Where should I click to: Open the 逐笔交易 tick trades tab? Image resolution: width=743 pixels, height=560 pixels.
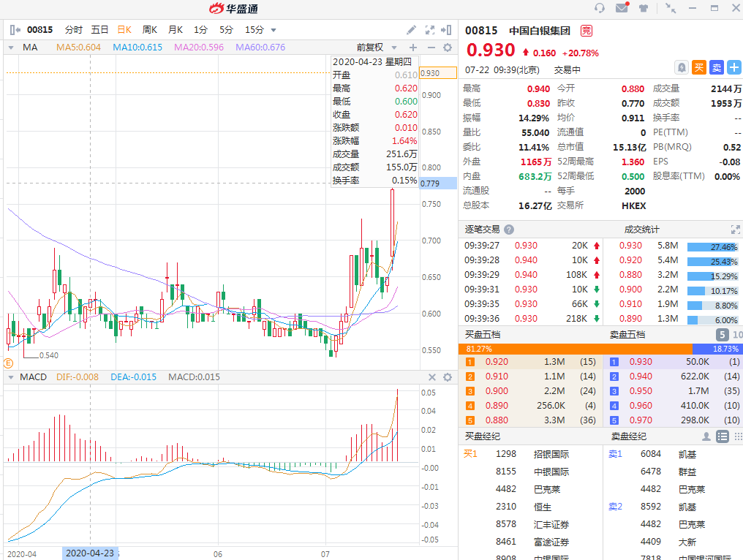[x=482, y=230]
